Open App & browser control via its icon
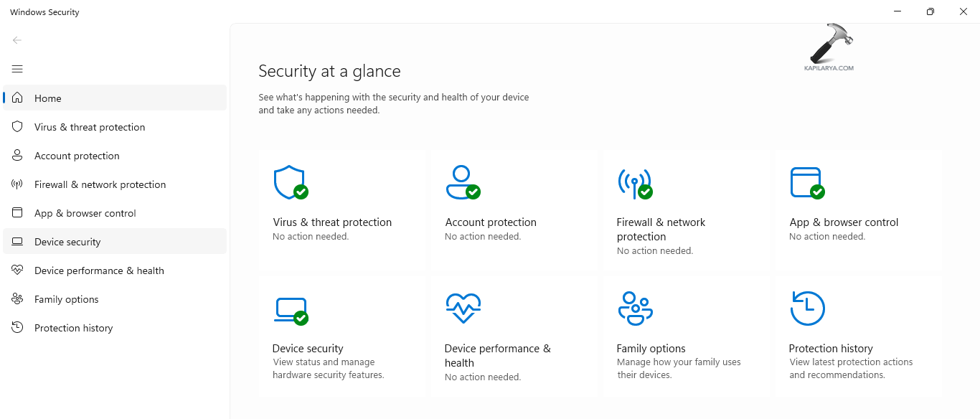Viewport: 980px width, 419px height. pos(806,182)
